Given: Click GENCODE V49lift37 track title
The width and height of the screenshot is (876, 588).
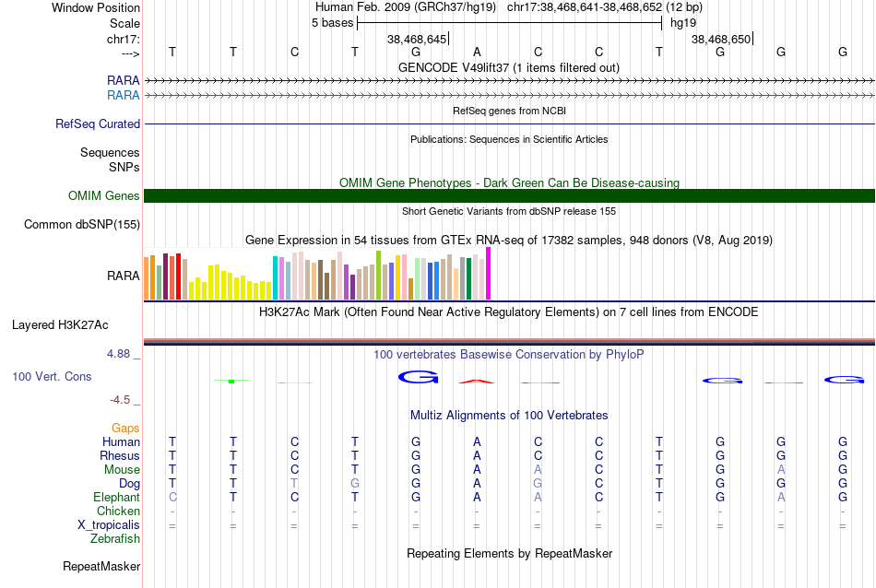Looking at the screenshot, I should (508, 67).
